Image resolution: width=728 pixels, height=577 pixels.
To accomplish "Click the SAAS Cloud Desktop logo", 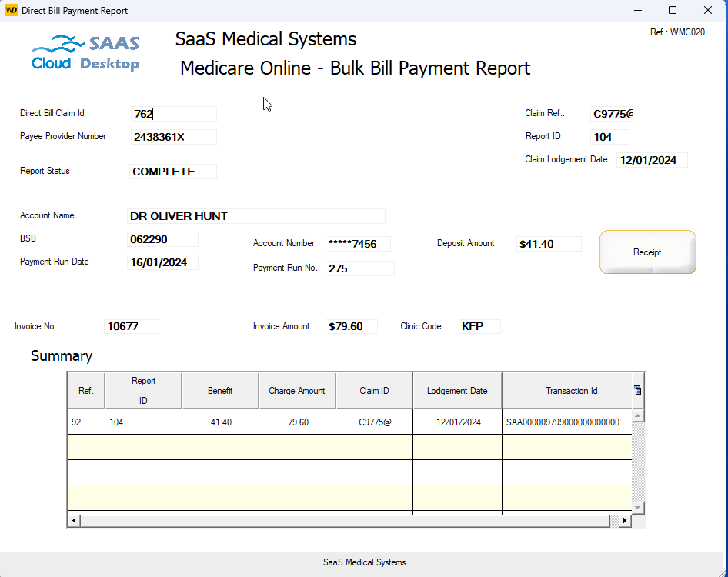I will coord(85,52).
